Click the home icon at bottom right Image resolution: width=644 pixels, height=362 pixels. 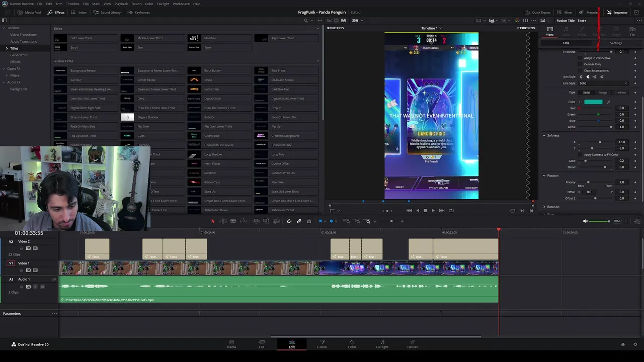[x=622, y=344]
